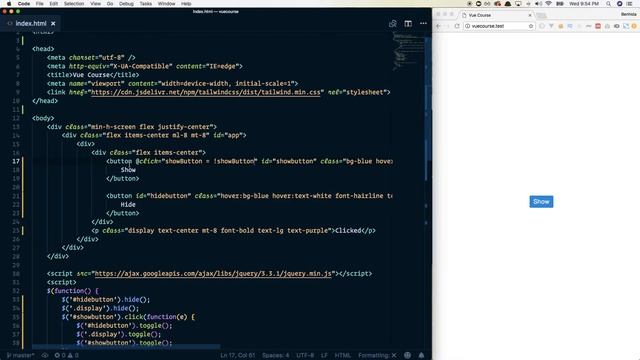The width and height of the screenshot is (640, 360).
Task: Click the code minimap preview
Action: 408,51
